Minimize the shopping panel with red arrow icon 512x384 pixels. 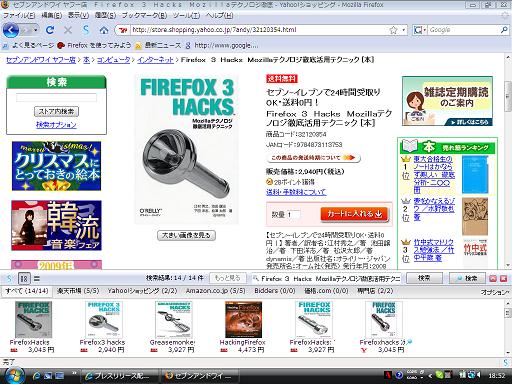click(x=493, y=278)
